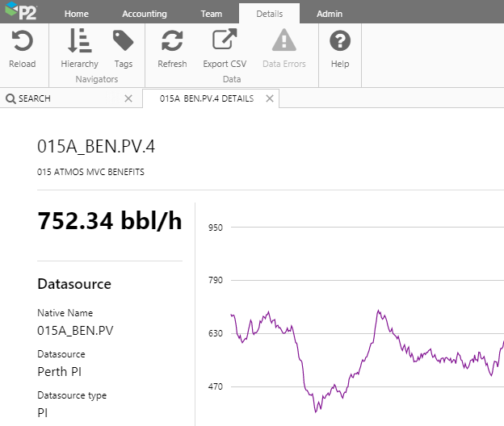This screenshot has width=504, height=426.
Task: Select the 015A_BEN.PV.4 DETAILS page tab
Action: [x=207, y=98]
